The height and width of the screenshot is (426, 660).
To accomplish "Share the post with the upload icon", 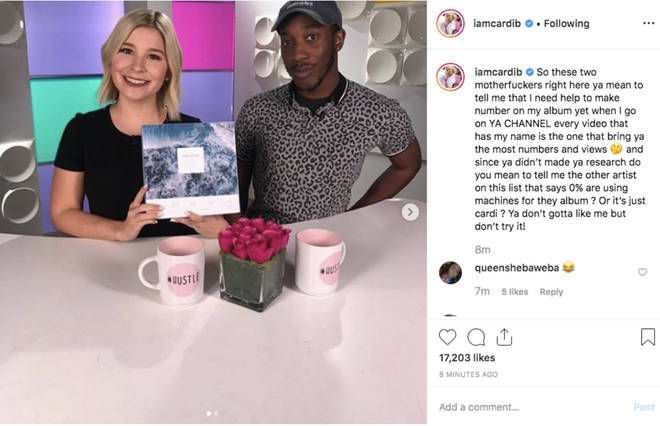I will pos(504,337).
